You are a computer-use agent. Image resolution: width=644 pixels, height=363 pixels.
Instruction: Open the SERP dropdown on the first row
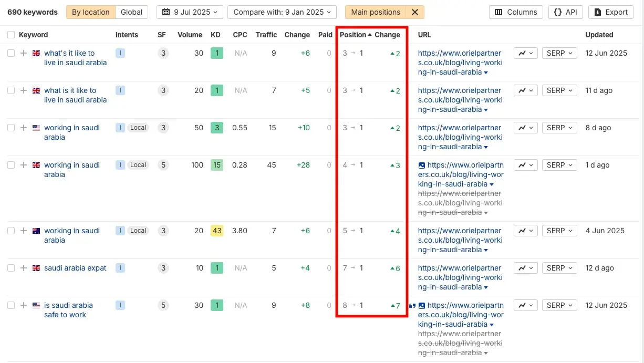[x=559, y=53]
